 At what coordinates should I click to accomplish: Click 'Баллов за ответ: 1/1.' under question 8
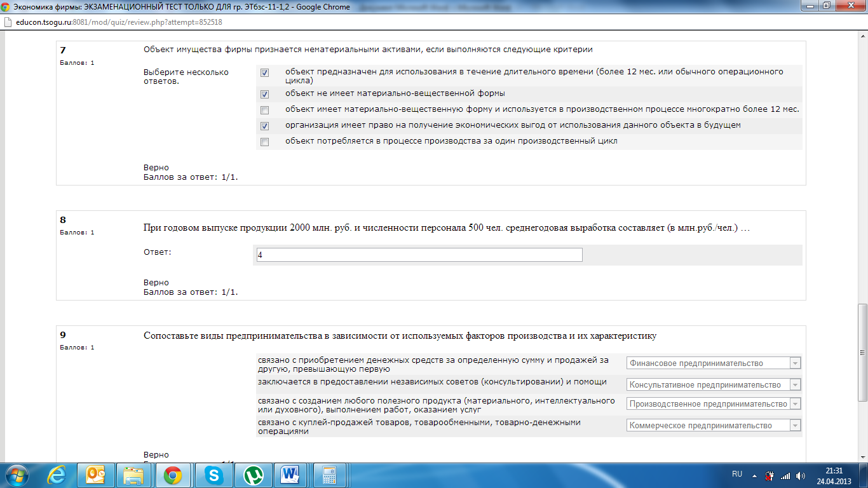(191, 292)
